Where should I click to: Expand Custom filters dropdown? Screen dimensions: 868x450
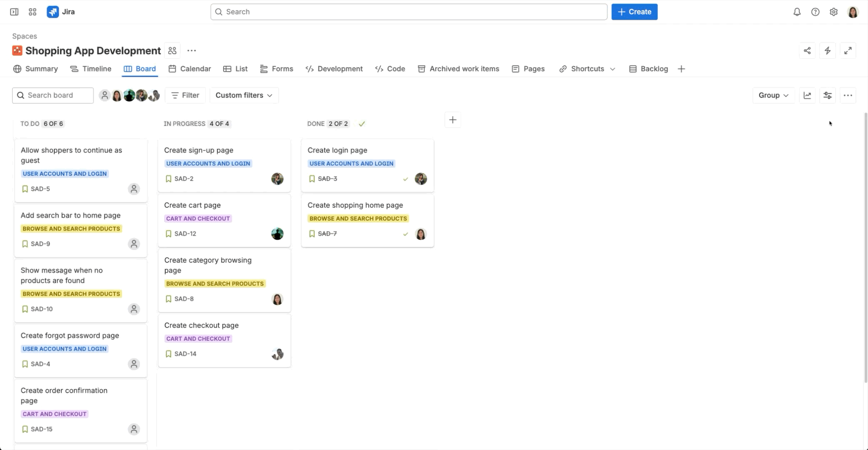[244, 95]
